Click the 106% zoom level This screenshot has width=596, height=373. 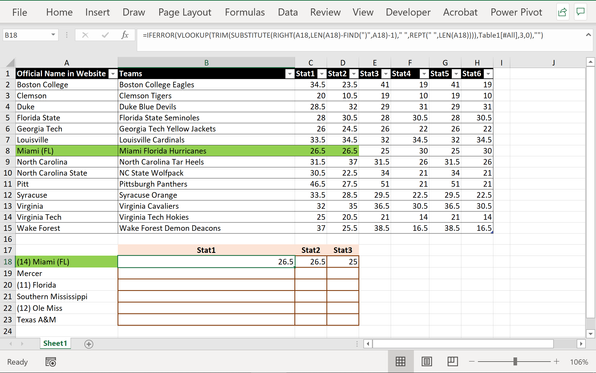click(579, 362)
